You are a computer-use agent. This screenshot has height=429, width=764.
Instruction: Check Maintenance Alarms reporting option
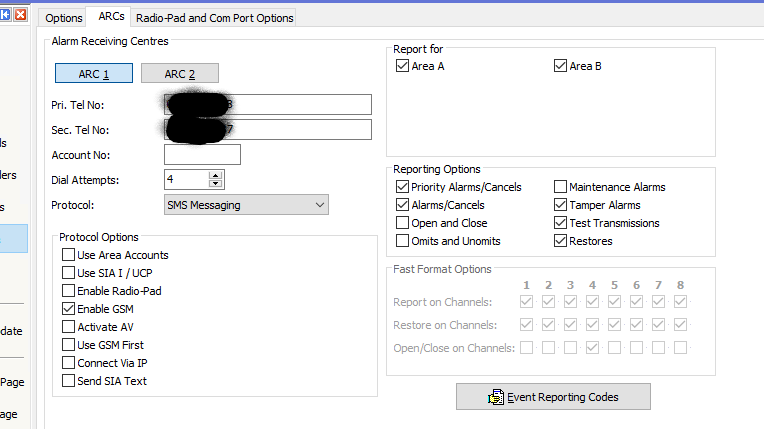(561, 187)
